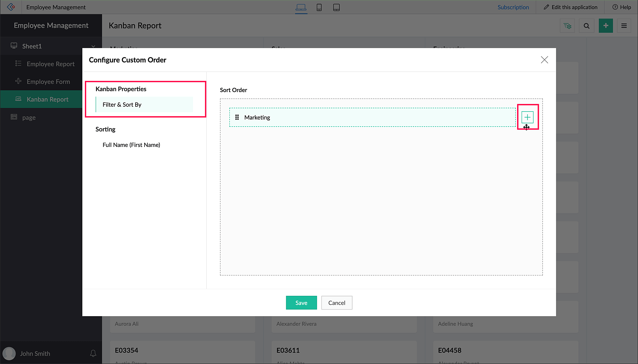Click Edit this application
Screen dimensions: 638x364
(570, 7)
